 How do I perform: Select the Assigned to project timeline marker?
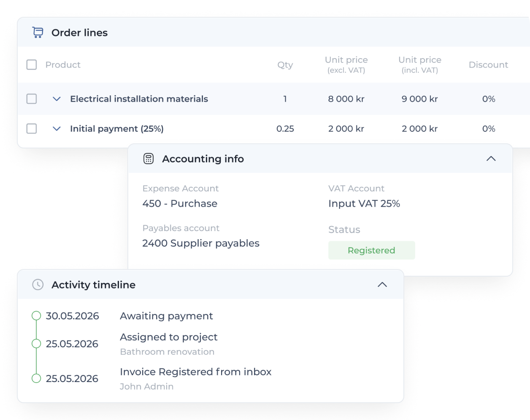coord(36,344)
